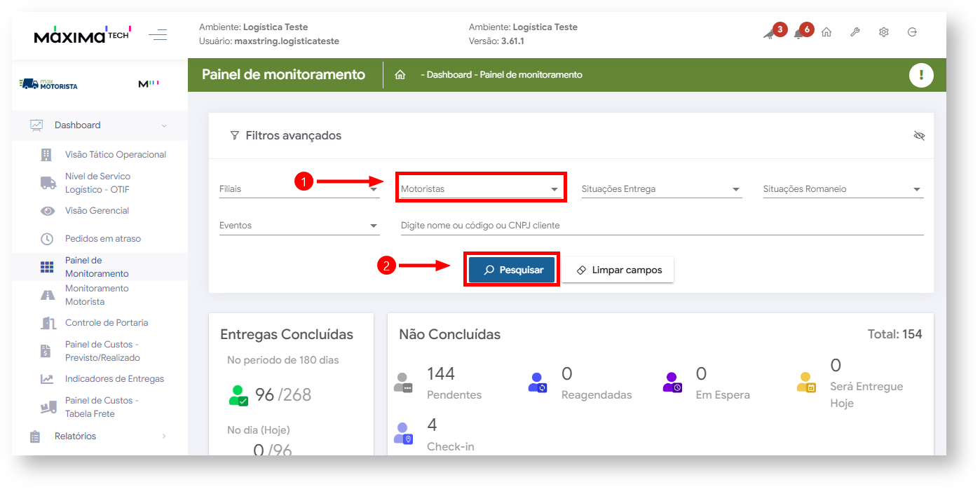Click the breadcrumb home icon
This screenshot has height=489, width=980.
click(x=400, y=75)
